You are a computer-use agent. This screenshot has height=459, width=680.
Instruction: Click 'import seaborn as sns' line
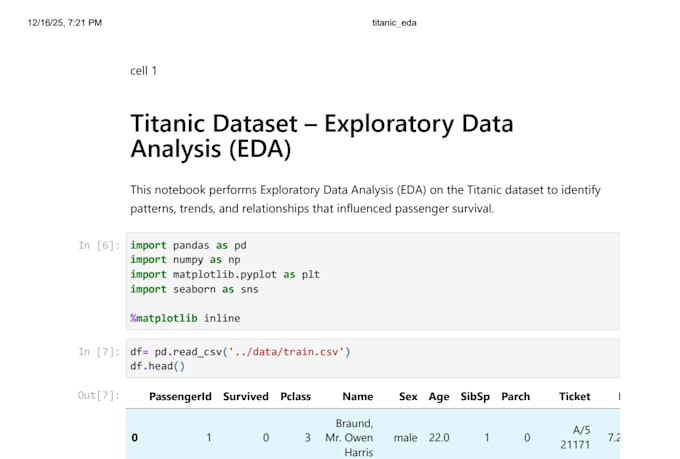(x=194, y=289)
